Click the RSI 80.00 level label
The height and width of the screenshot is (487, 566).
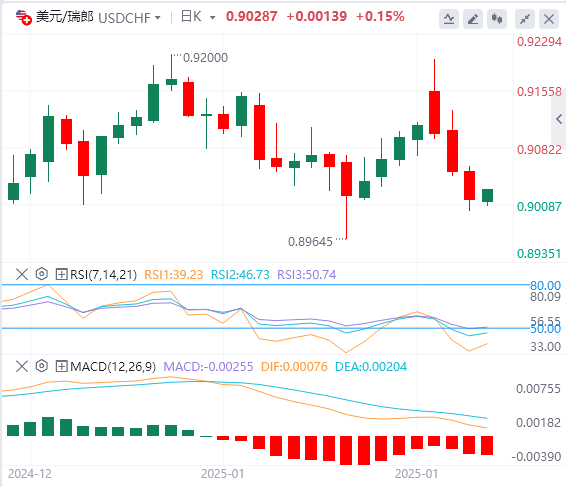coord(545,286)
